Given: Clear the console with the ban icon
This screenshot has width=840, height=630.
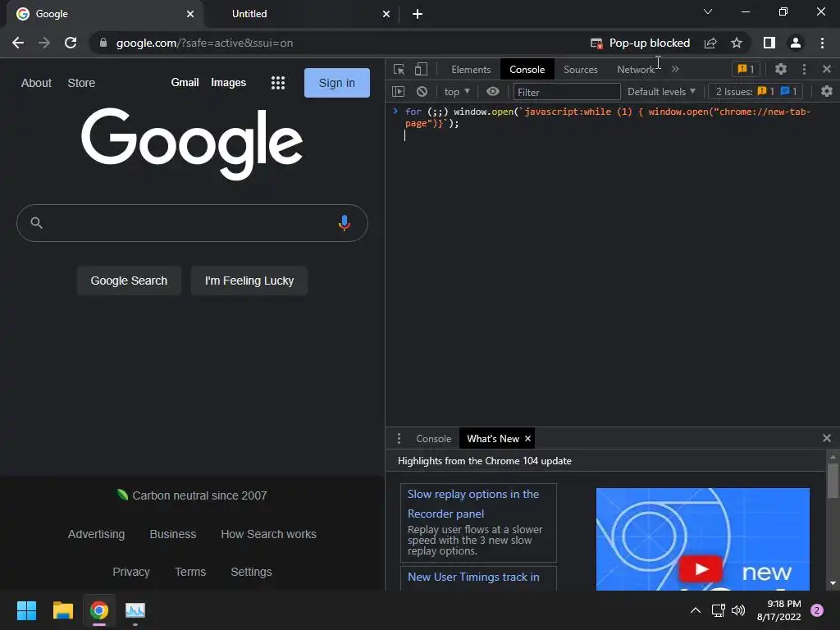Looking at the screenshot, I should click(422, 92).
